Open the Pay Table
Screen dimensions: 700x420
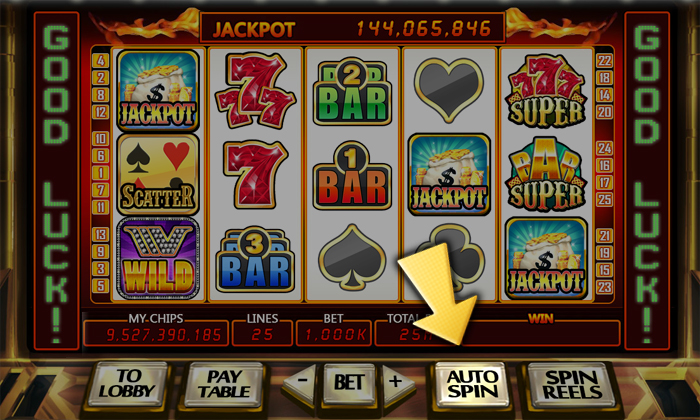click(224, 384)
